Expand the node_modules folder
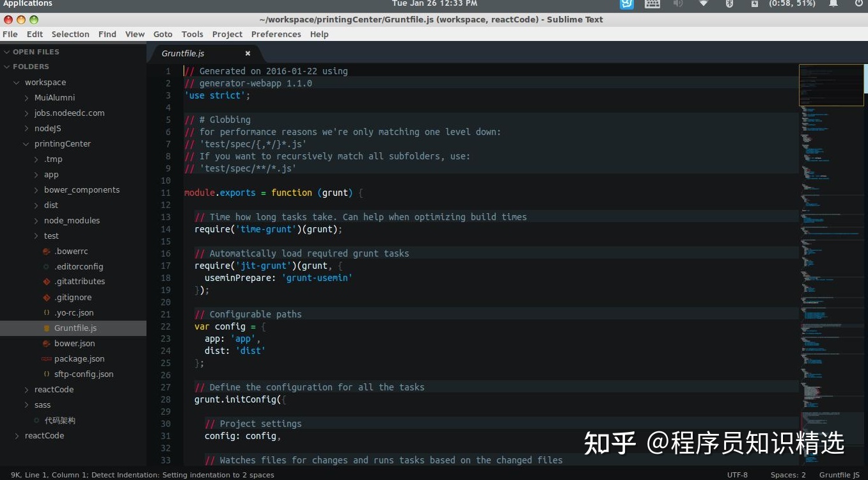Viewport: 868px width, 480px height. click(x=36, y=220)
